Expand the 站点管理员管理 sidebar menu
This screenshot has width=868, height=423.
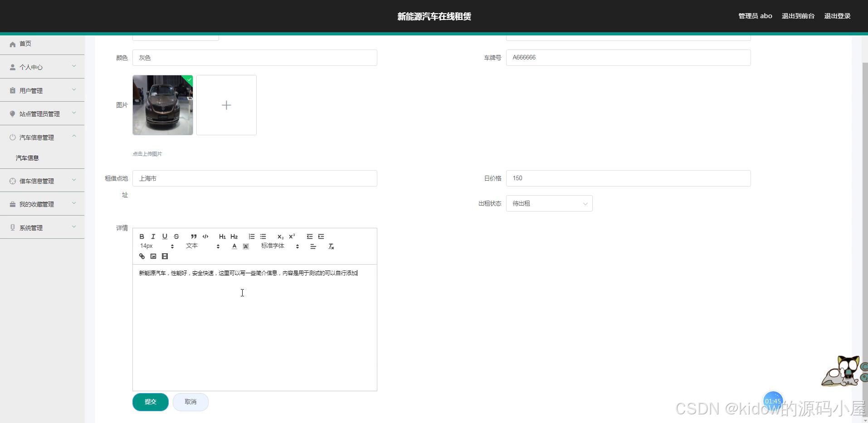pos(42,113)
